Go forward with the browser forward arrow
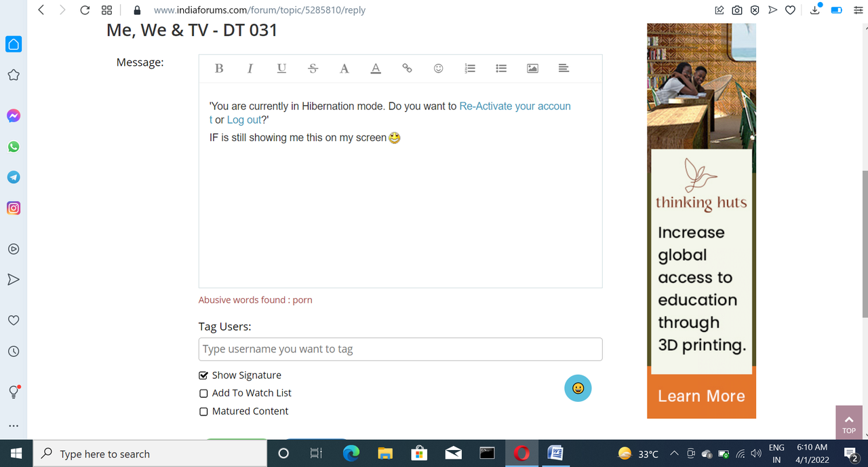 click(x=62, y=10)
